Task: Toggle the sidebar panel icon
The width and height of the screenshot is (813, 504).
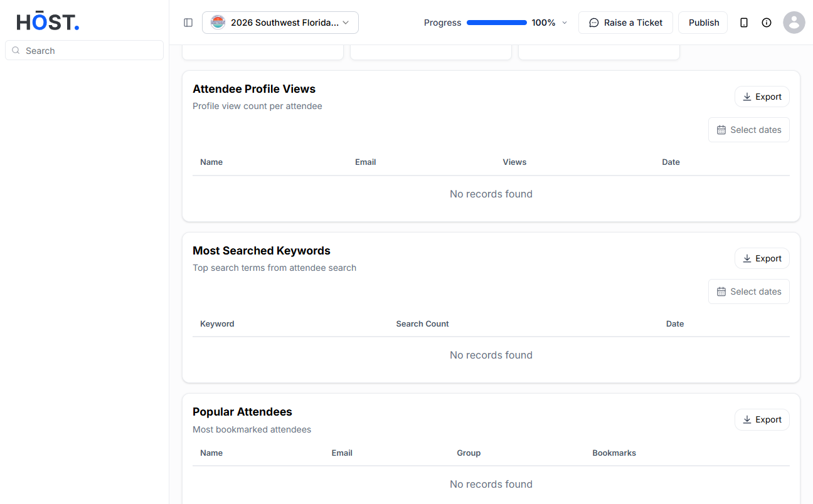Action: click(x=188, y=23)
